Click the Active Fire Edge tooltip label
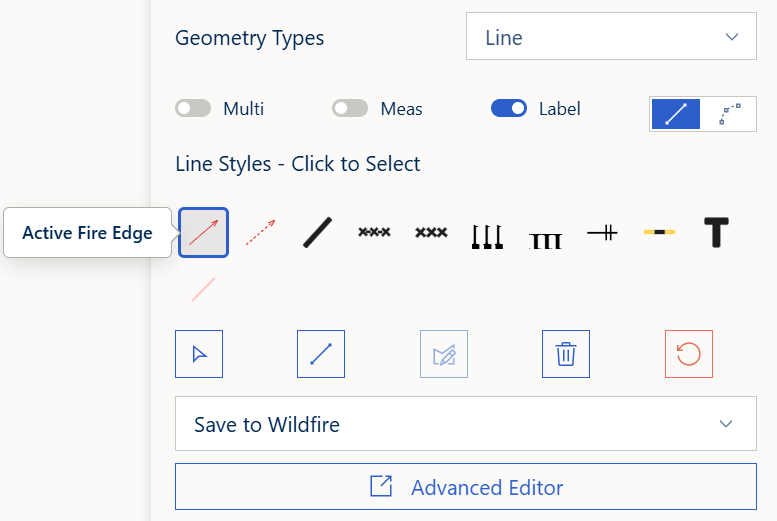777x521 pixels. (87, 232)
